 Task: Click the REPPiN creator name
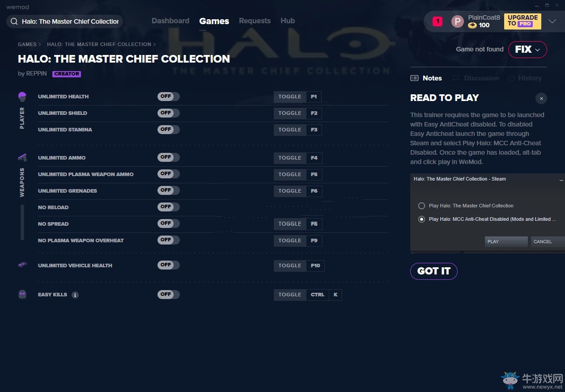(x=36, y=74)
